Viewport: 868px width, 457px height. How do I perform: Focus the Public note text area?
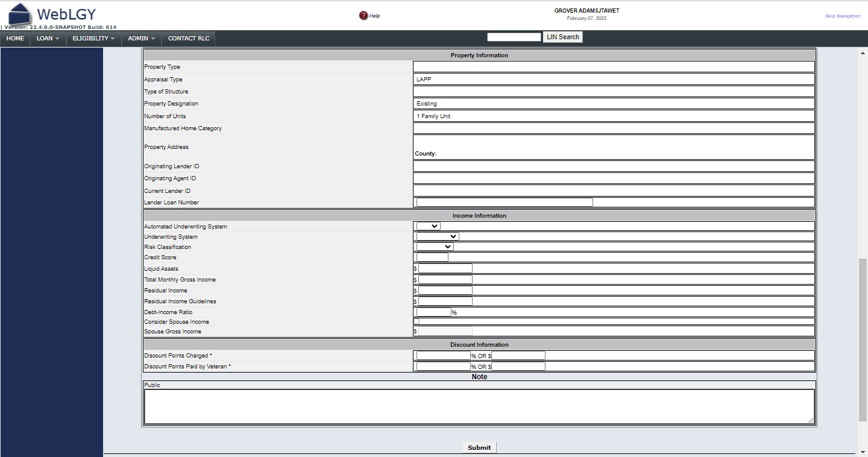(479, 406)
